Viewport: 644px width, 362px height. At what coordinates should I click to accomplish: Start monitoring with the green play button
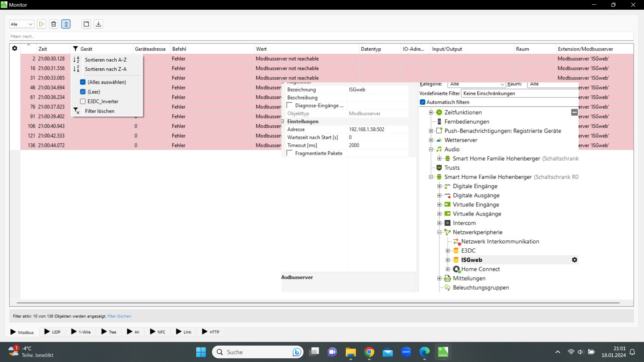click(x=41, y=24)
